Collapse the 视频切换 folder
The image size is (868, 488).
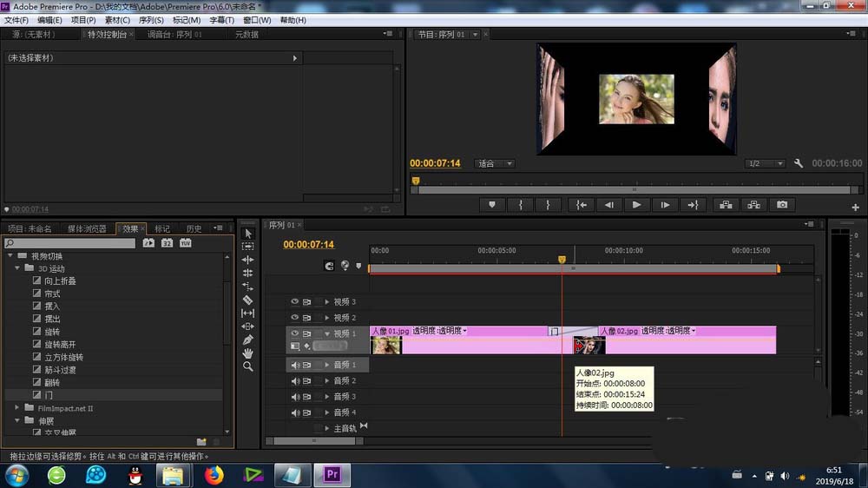10,256
